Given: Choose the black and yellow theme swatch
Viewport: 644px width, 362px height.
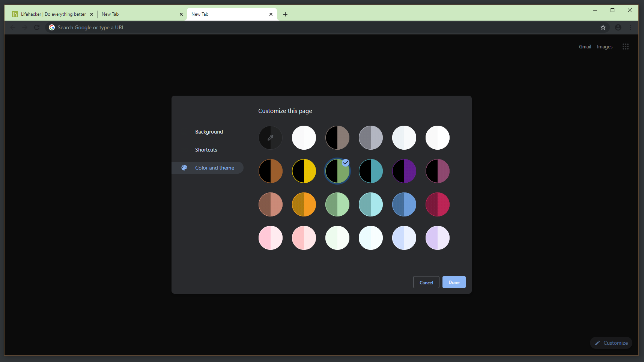Looking at the screenshot, I should (x=304, y=171).
